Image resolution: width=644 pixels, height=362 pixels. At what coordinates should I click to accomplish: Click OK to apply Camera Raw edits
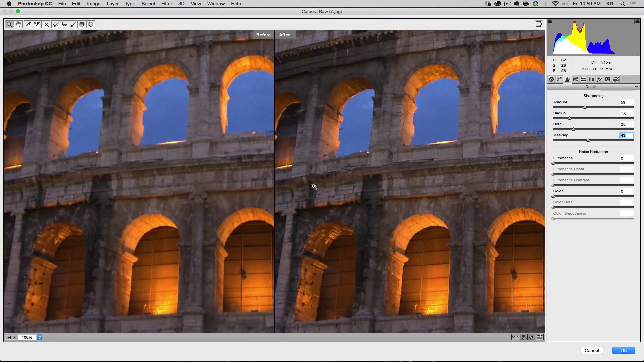tap(623, 350)
